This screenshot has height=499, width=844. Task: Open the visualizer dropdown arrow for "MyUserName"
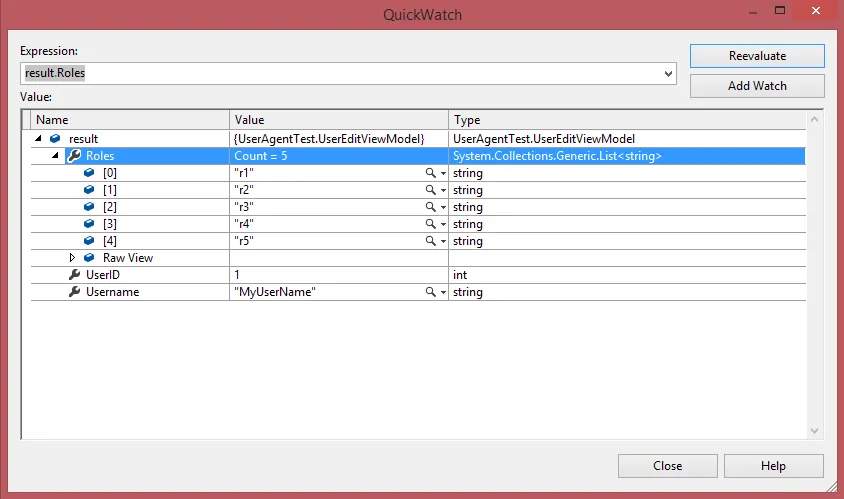[x=443, y=292]
